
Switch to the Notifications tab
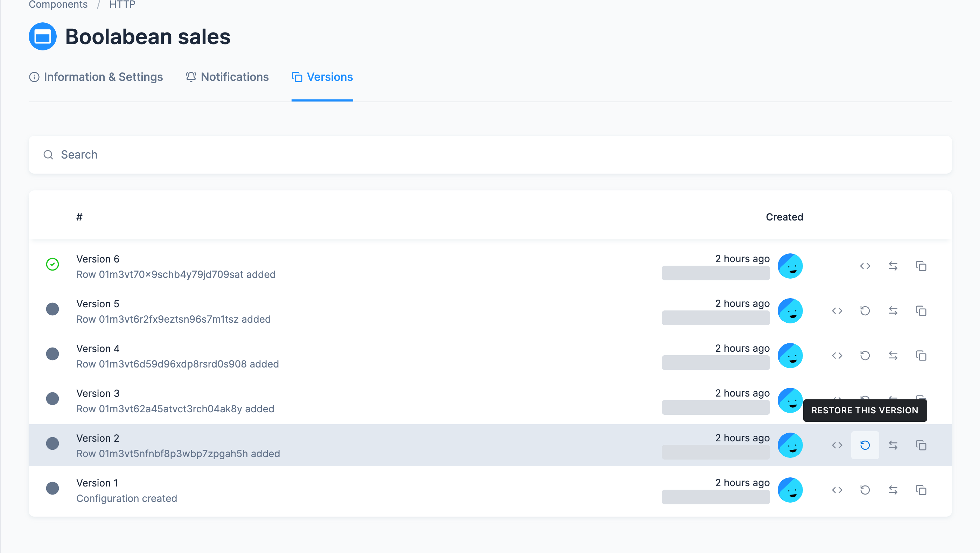pos(227,77)
